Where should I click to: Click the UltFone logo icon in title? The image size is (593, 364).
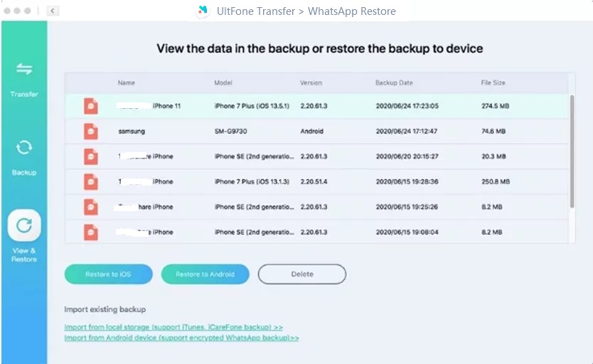coord(203,11)
